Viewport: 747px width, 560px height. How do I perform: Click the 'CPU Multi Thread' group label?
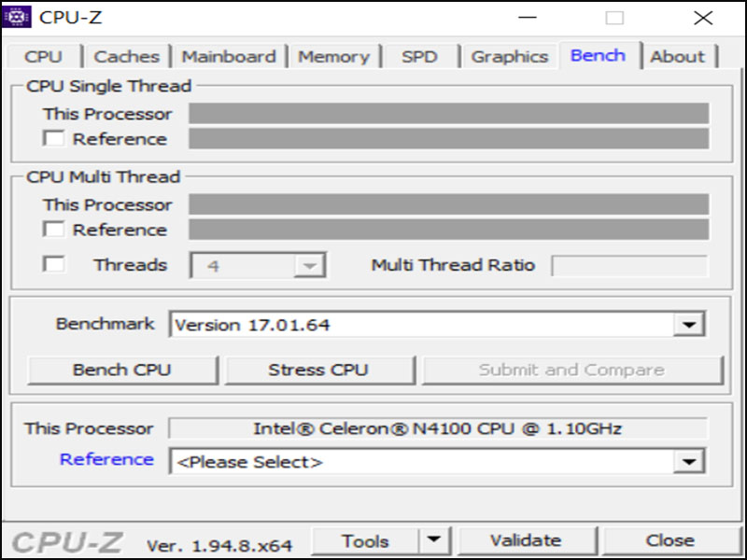click(x=104, y=176)
